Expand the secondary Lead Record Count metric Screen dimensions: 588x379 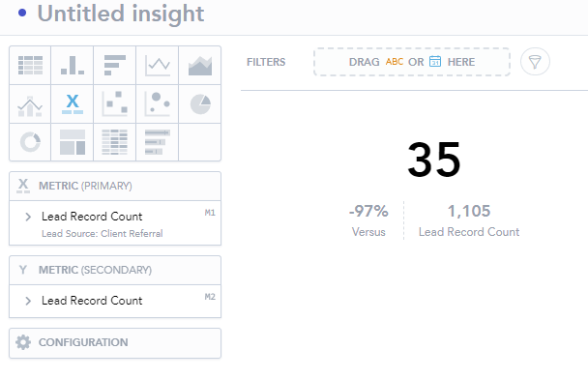pos(28,301)
